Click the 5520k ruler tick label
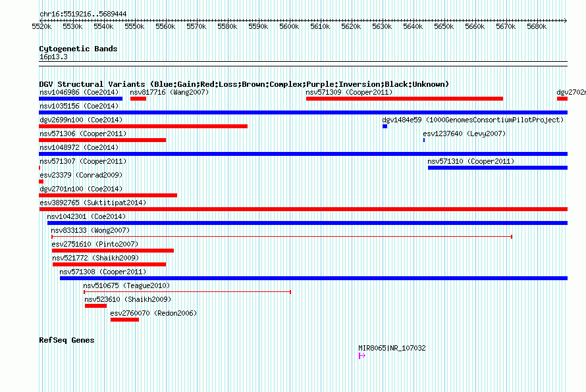Viewport: 586px width, 392px height. tap(41, 26)
